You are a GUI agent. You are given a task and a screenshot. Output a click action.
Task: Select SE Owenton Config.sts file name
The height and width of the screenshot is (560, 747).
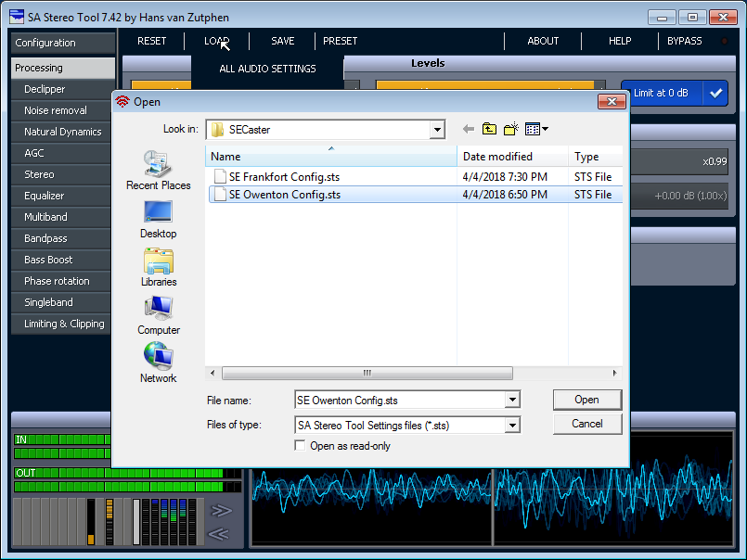[x=284, y=195]
